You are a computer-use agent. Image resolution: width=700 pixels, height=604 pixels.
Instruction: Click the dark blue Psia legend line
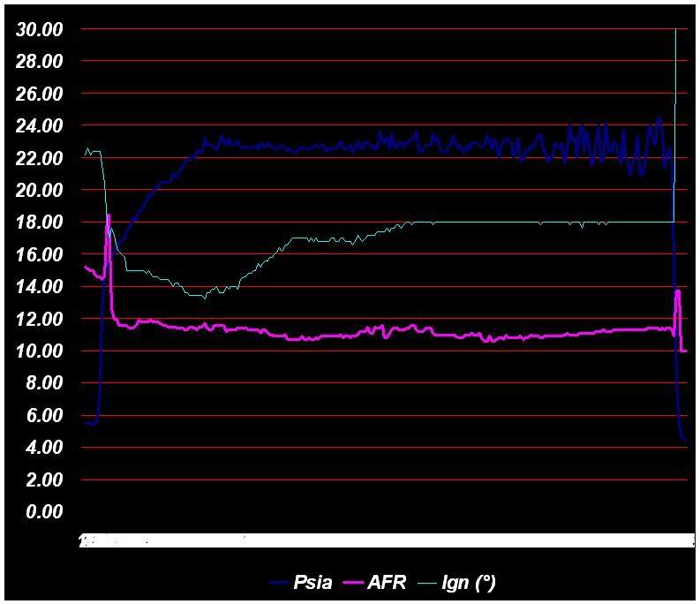point(280,583)
